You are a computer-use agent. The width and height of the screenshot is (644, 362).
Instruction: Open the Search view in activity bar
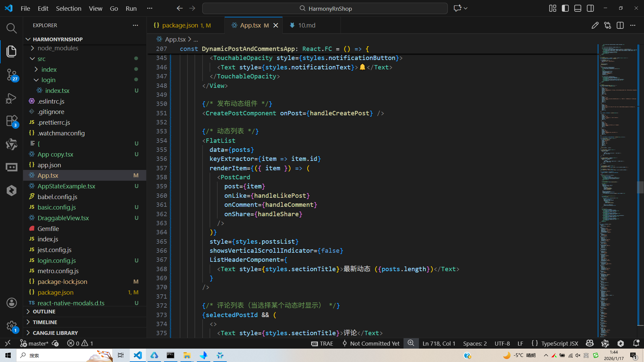point(11,28)
